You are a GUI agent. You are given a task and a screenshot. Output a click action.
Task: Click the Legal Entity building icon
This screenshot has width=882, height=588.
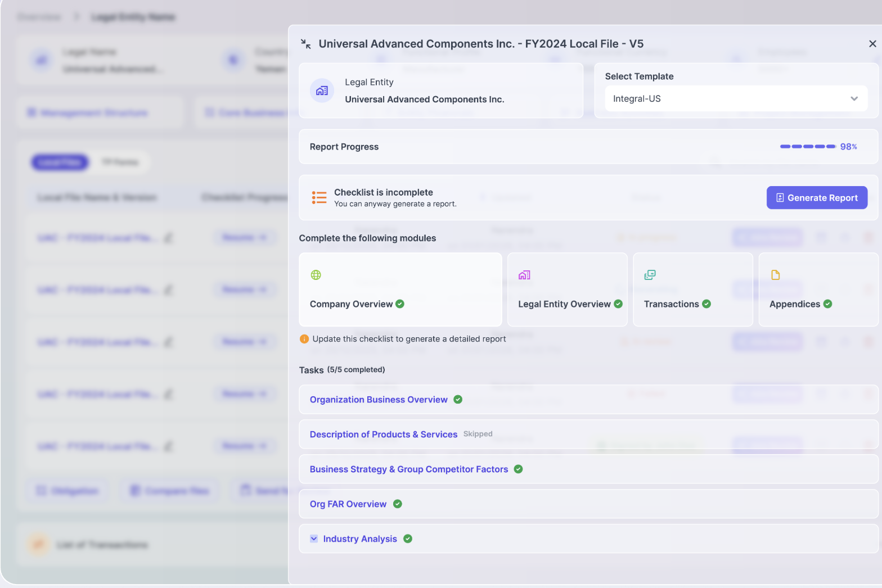click(322, 91)
